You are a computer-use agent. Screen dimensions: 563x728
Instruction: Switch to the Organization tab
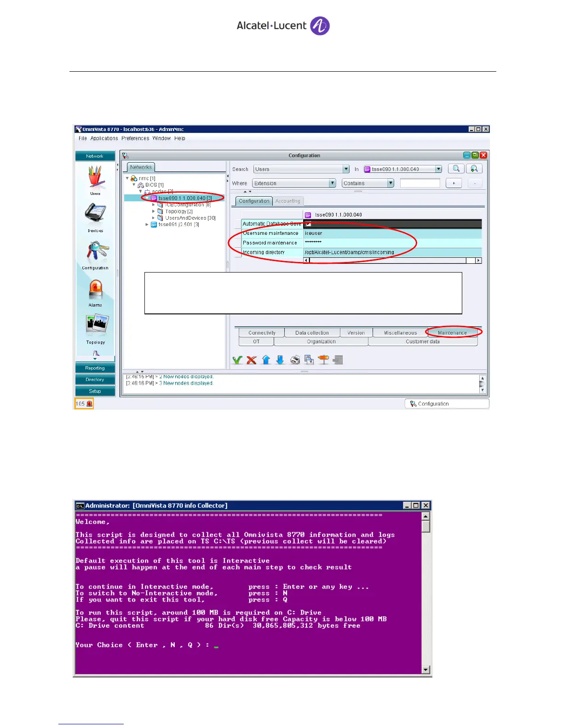coord(321,341)
